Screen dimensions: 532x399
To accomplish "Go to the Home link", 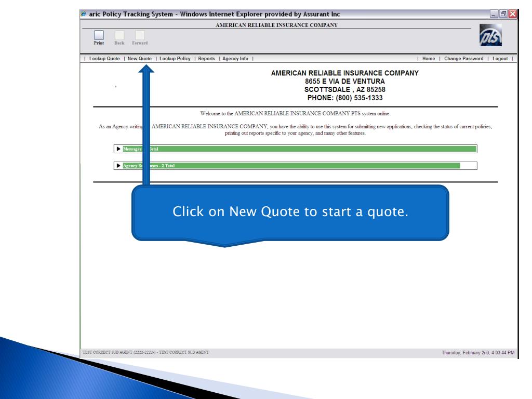I will point(429,58).
